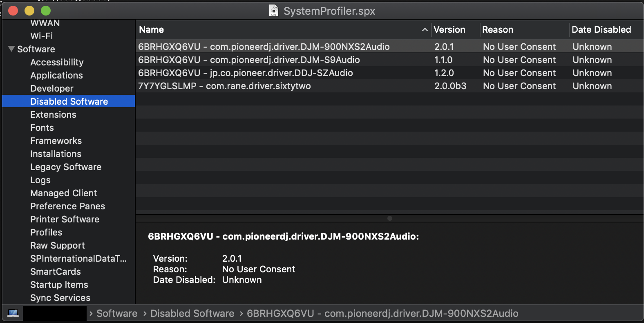Viewport: 644px width, 323px height.
Task: Click the green zoom window button
Action: 46,11
